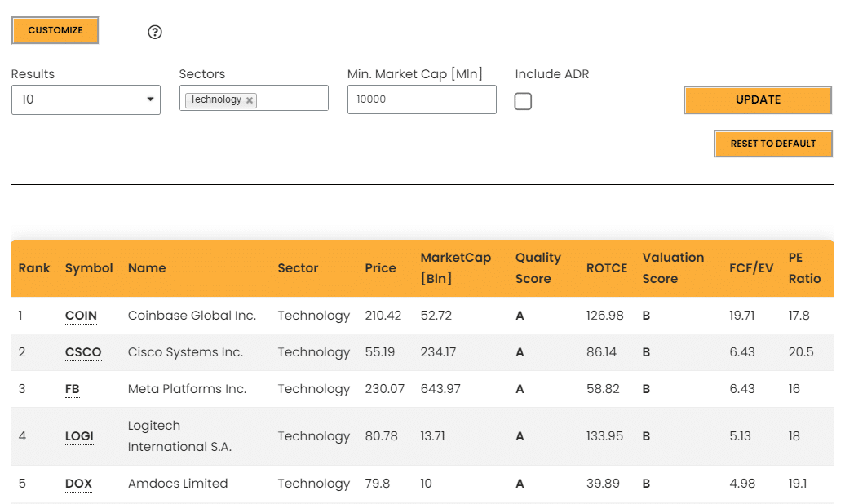845x504 pixels.
Task: Click Reset to Default button
Action: pyautogui.click(x=772, y=144)
